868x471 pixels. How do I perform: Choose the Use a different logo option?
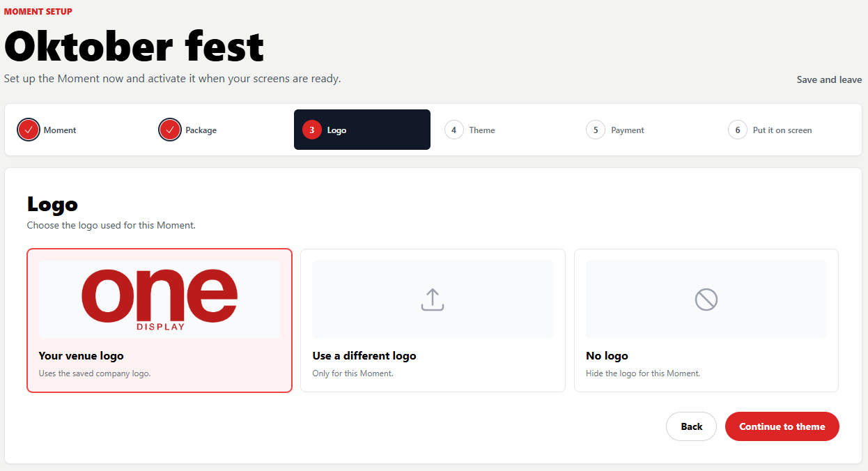point(433,321)
